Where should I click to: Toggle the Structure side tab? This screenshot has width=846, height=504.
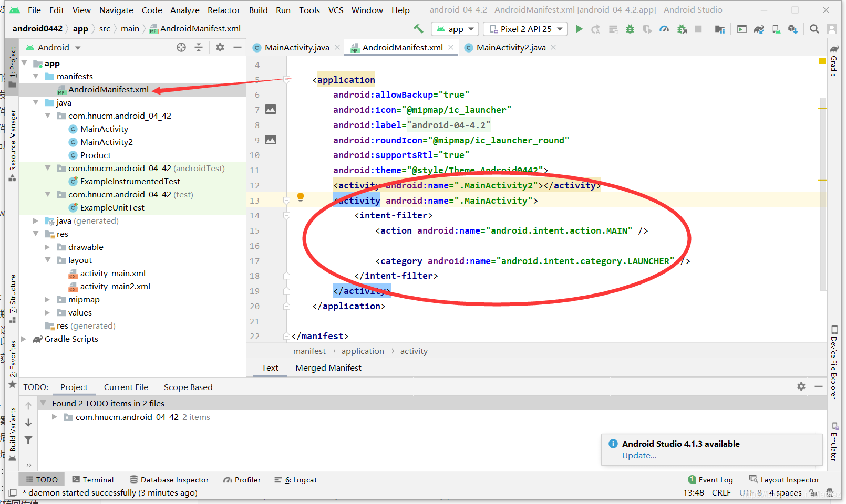(x=13, y=299)
